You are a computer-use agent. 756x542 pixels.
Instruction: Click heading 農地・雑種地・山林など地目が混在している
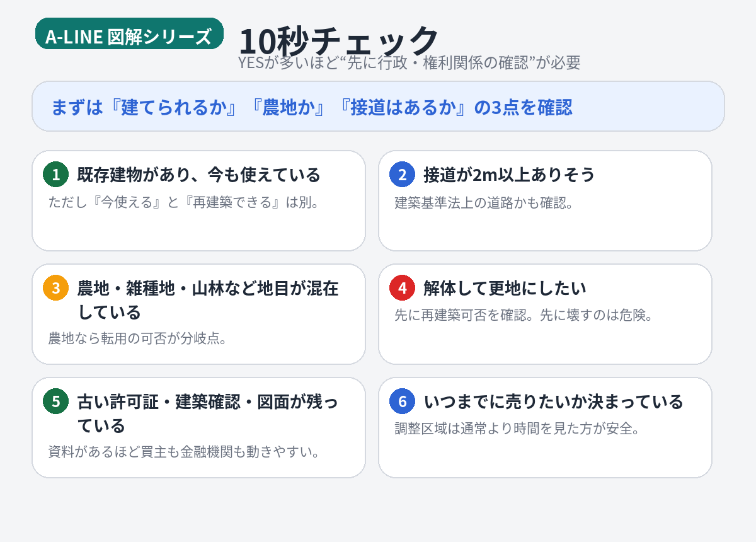coord(208,300)
